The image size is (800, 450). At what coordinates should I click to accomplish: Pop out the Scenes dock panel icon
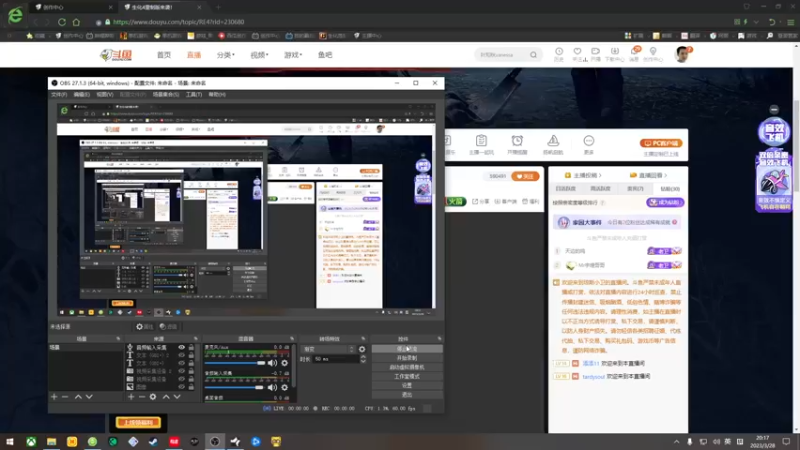coord(118,339)
